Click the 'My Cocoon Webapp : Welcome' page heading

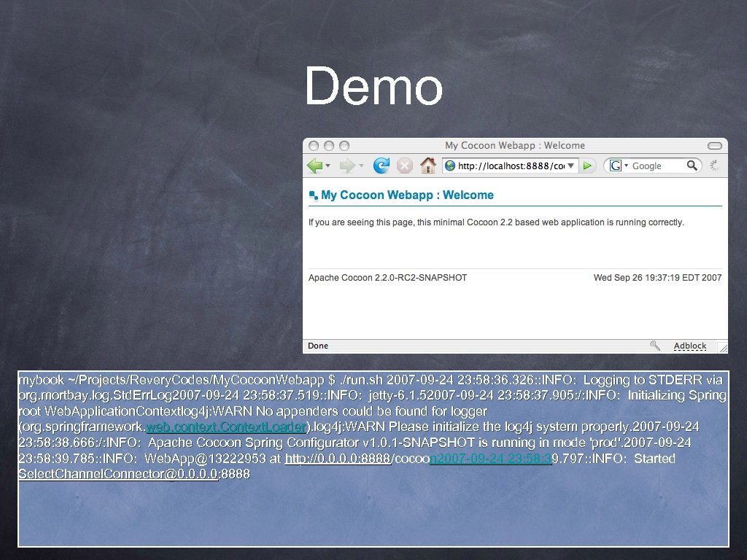(x=407, y=195)
